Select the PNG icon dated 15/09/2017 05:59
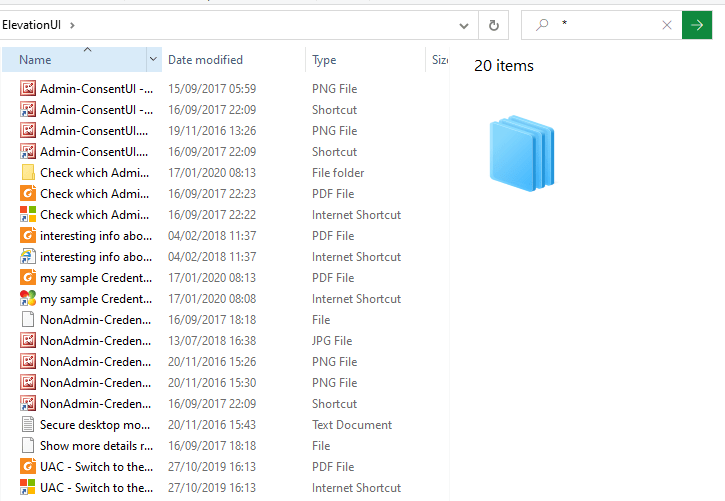The image size is (725, 501). point(28,88)
